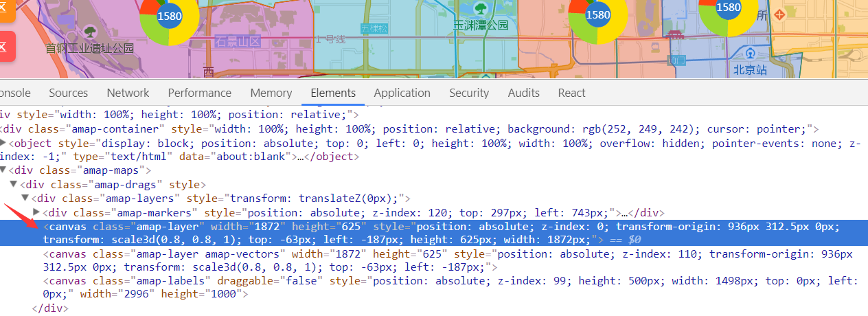The width and height of the screenshot is (868, 316).
Task: Collapse the amap-layers div node
Action: pyautogui.click(x=25, y=198)
